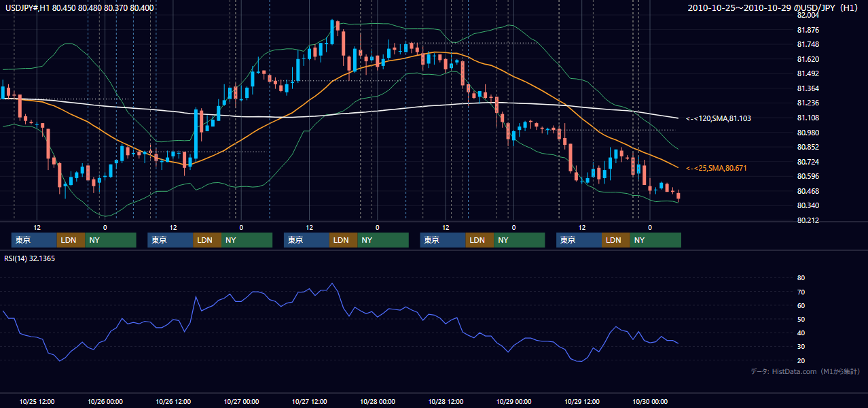Click RSI scale label 40
The width and height of the screenshot is (868, 408).
801,333
